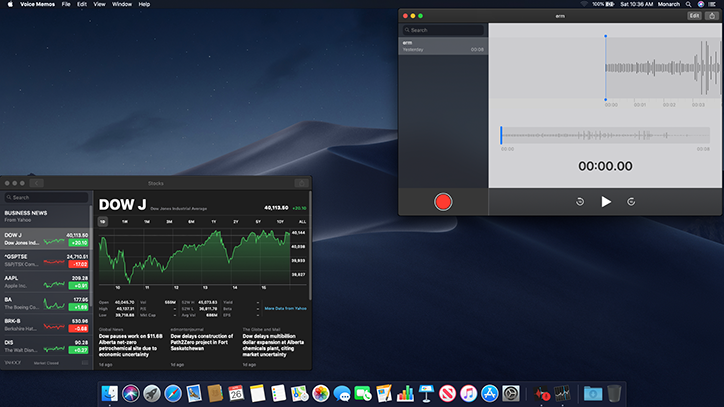
Task: Open the Help menu
Action: 144,4
